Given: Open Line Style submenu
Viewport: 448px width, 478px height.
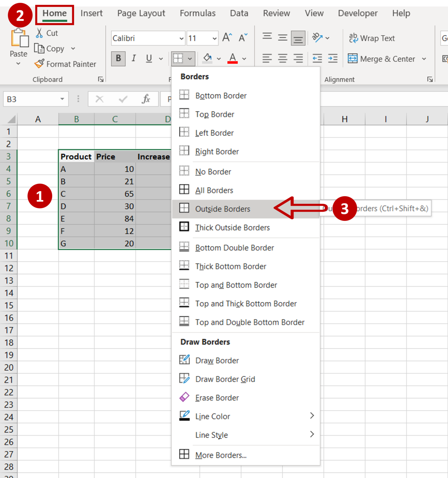Looking at the screenshot, I should (246, 435).
